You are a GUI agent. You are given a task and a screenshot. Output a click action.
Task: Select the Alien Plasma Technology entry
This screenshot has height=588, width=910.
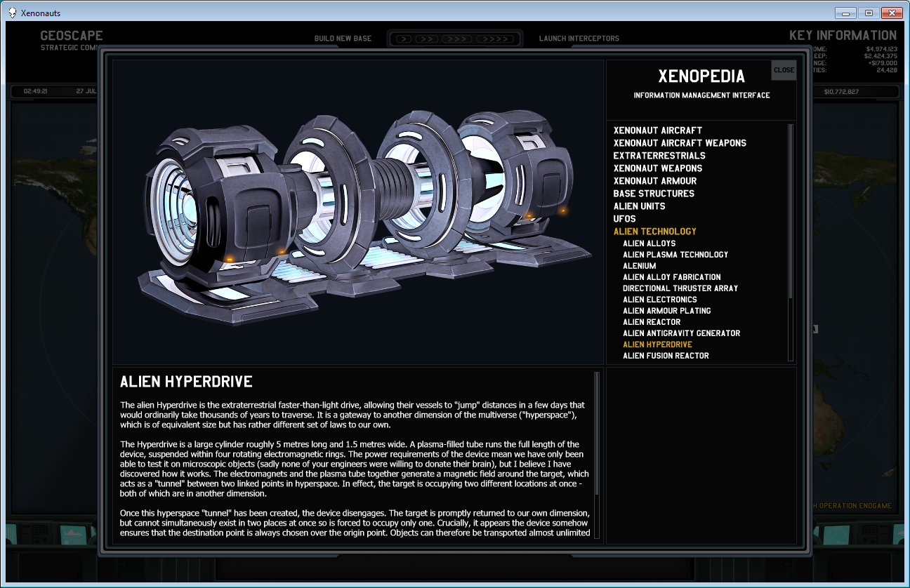click(x=675, y=255)
